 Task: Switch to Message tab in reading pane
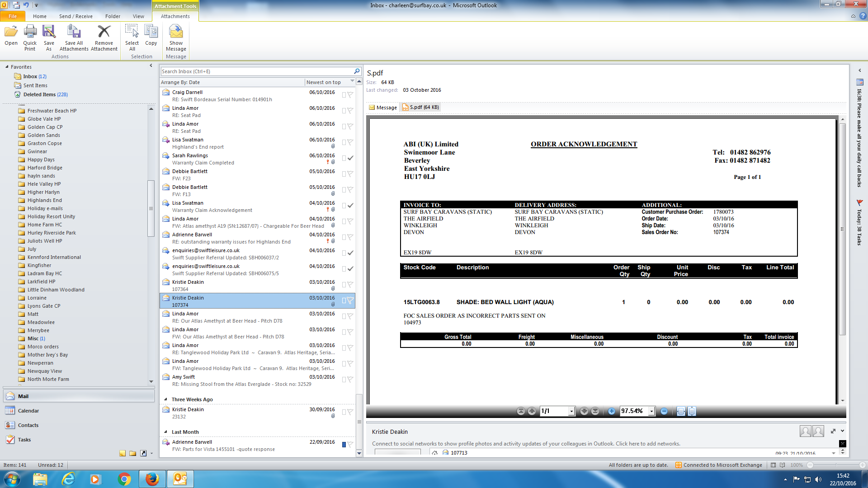click(x=383, y=108)
